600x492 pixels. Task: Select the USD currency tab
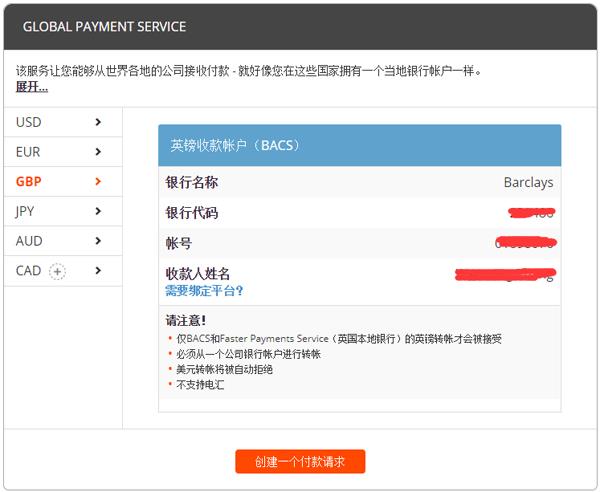coord(63,122)
